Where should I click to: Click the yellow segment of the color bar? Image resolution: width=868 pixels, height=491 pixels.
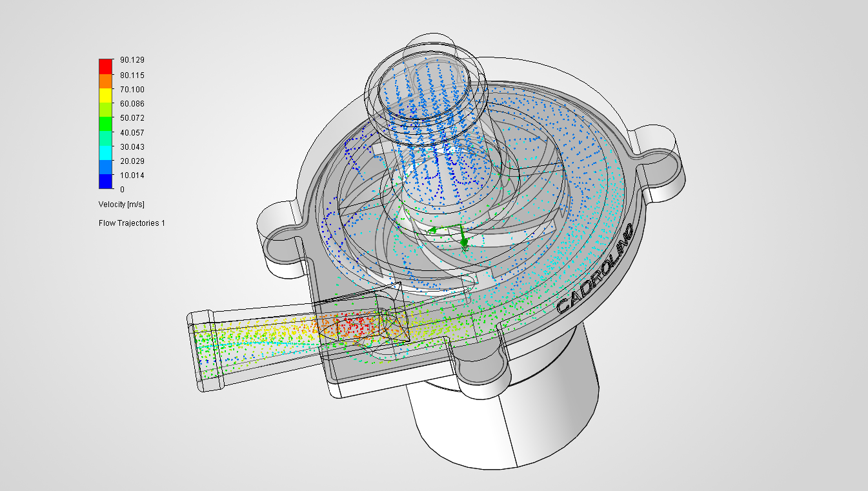click(106, 94)
